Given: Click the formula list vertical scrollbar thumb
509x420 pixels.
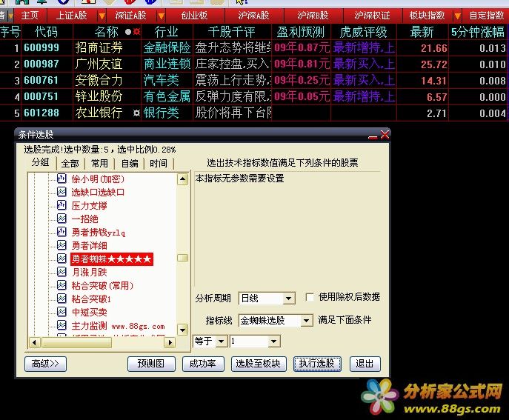Looking at the screenshot, I should (183, 258).
